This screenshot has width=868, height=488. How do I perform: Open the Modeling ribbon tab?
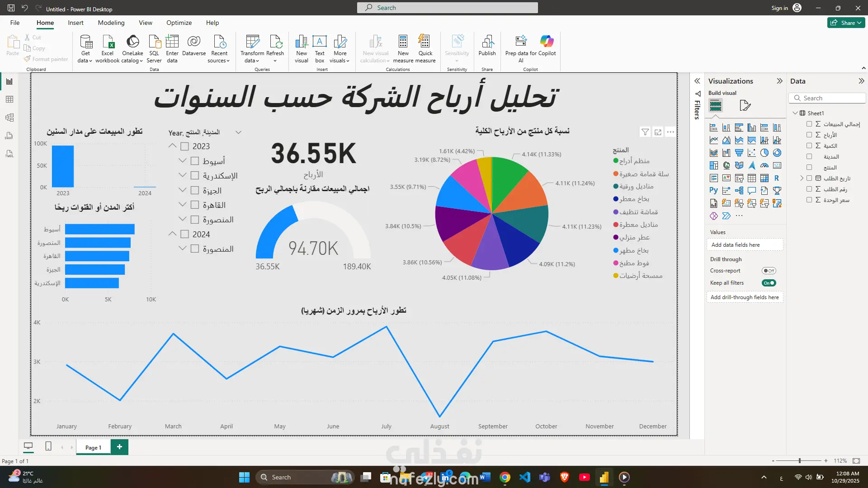(x=111, y=23)
